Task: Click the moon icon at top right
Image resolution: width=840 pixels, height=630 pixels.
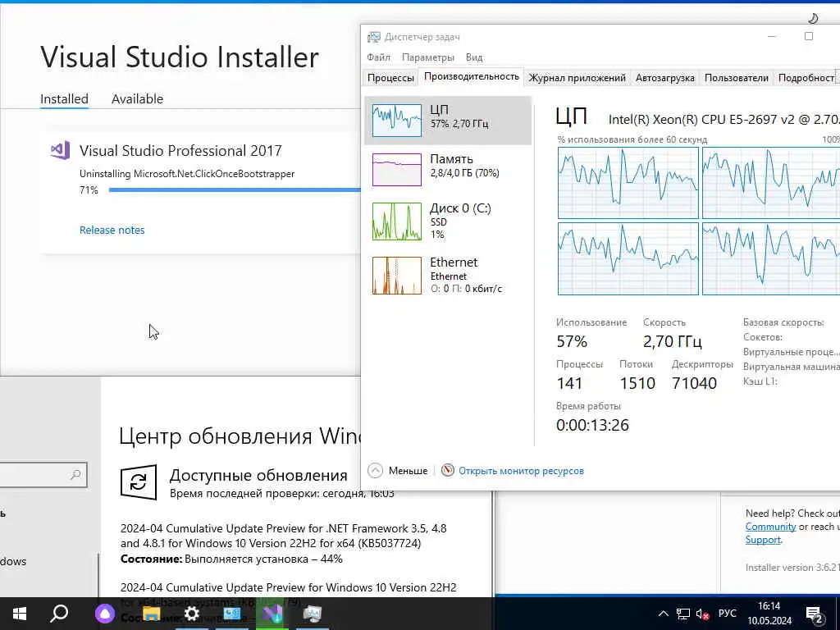Action: [813, 18]
